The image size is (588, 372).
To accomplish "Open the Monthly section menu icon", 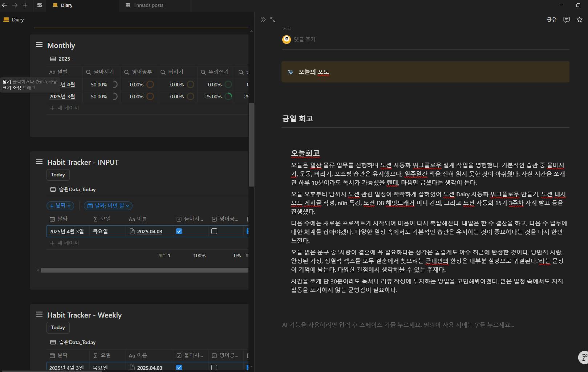I will click(39, 45).
